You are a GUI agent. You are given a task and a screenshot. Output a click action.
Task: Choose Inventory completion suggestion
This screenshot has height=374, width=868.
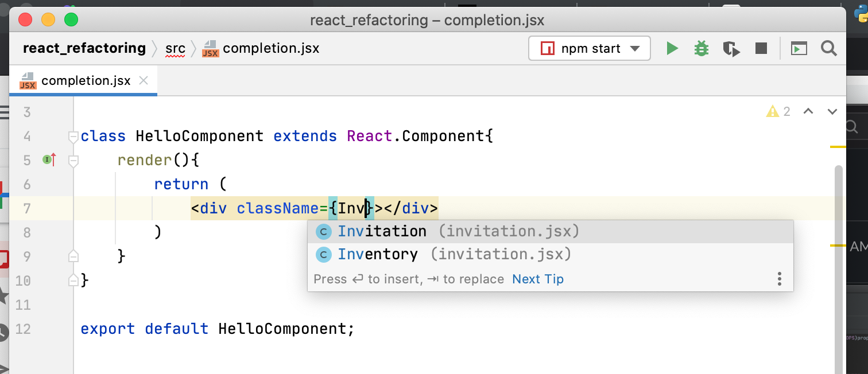[x=551, y=254]
